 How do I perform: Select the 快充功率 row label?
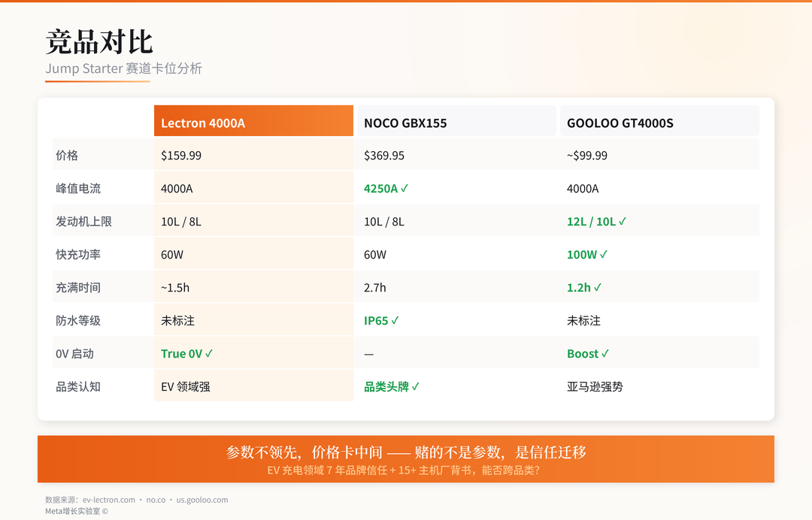[x=78, y=255]
